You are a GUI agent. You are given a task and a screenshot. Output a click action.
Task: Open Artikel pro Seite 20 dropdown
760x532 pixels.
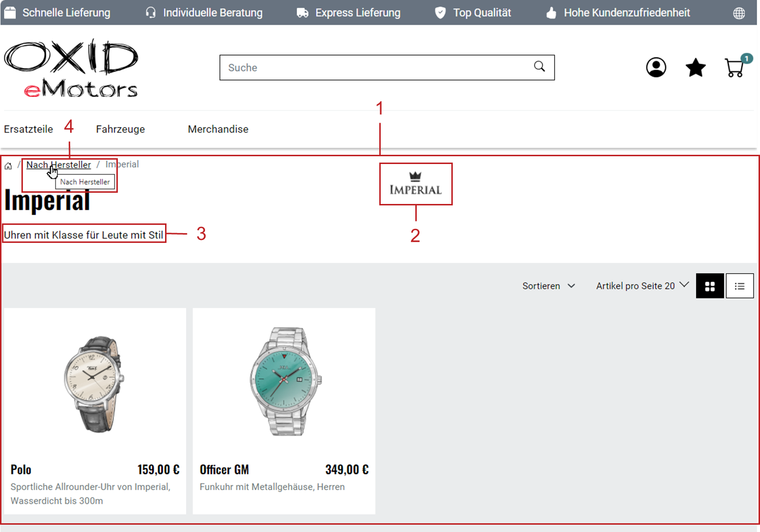click(642, 286)
